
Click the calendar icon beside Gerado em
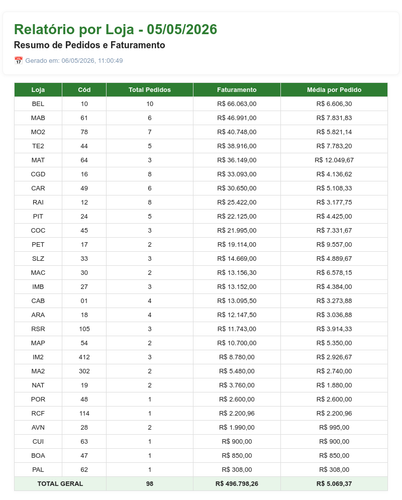[18, 60]
